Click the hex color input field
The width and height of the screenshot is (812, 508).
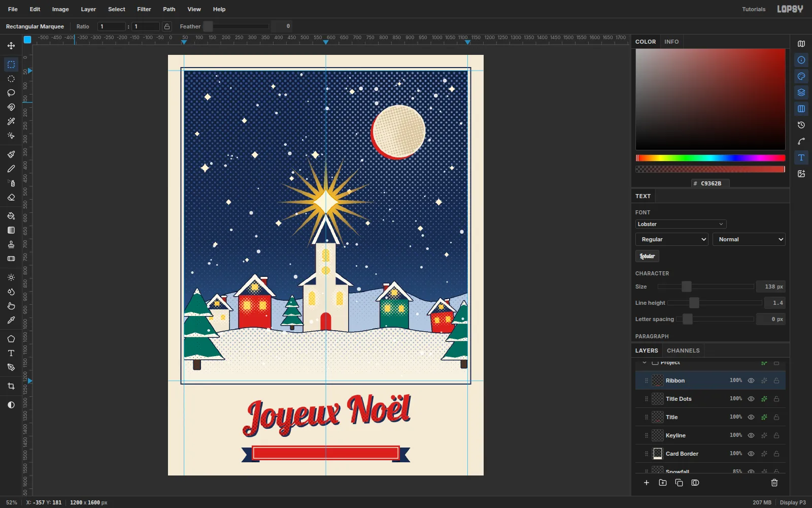click(x=710, y=183)
